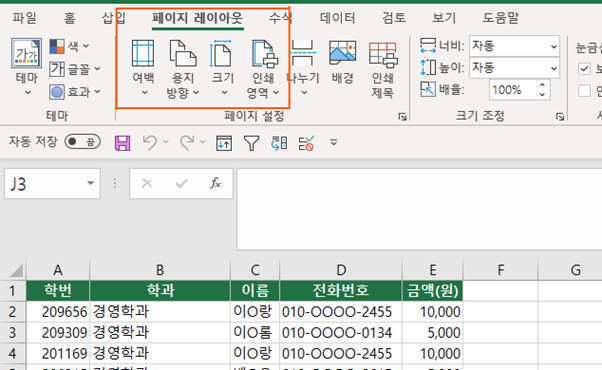Decrease 배율 scale with the down arrow
The height and width of the screenshot is (370, 602).
coord(542,95)
